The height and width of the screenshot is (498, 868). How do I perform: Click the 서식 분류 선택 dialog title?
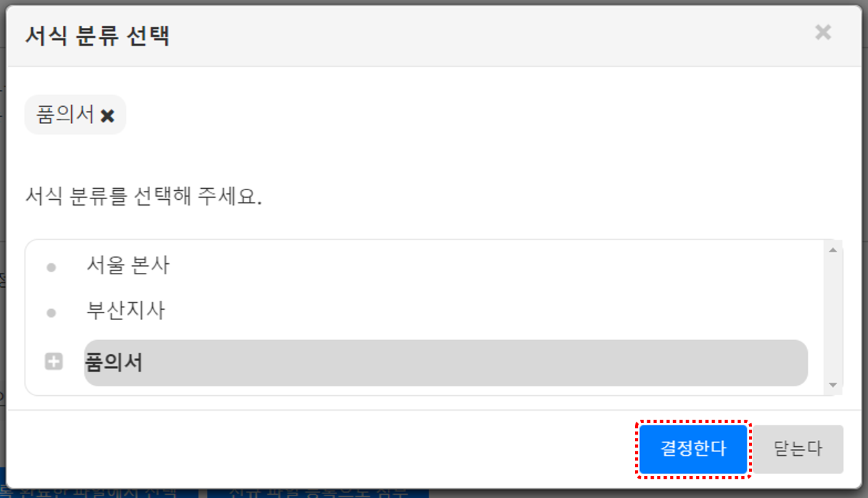tap(97, 36)
